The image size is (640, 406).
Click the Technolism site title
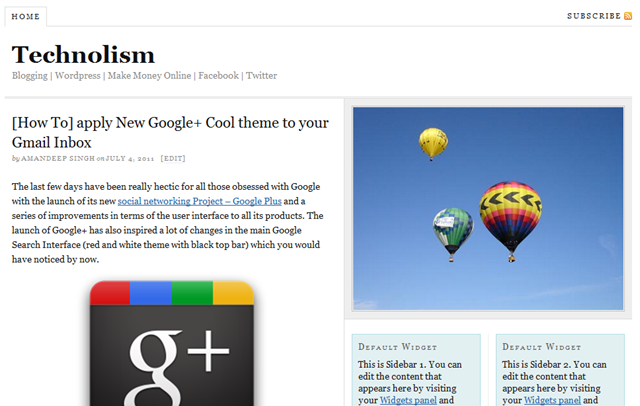[x=83, y=54]
